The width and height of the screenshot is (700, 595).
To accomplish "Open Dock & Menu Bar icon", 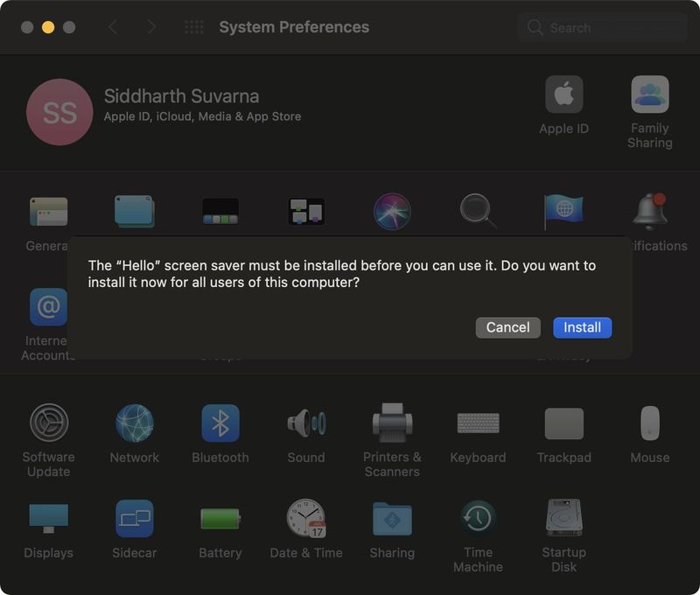I will tap(220, 211).
